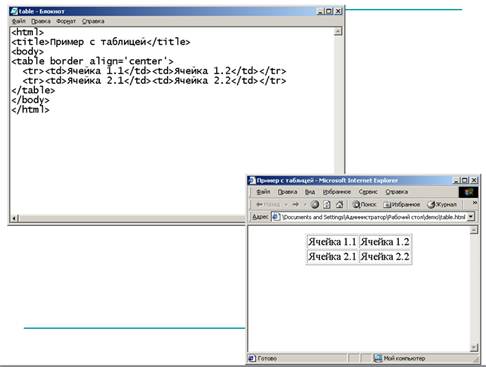Click the computer icon in browser status bar
The image size is (486, 367).
tap(378, 358)
